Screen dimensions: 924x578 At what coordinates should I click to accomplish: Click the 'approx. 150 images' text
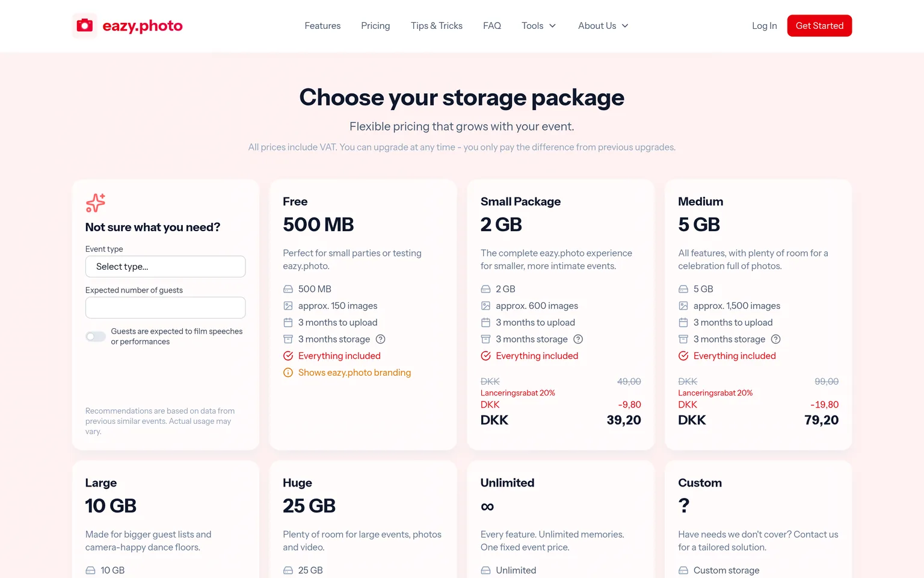tap(338, 306)
